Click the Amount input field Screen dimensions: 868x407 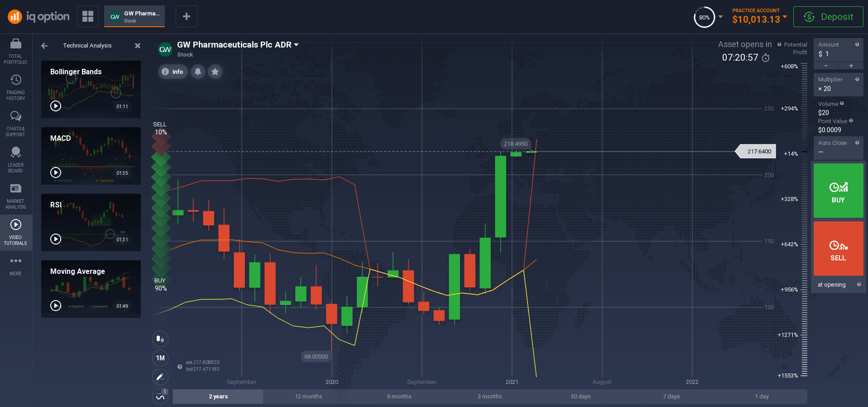click(x=838, y=50)
